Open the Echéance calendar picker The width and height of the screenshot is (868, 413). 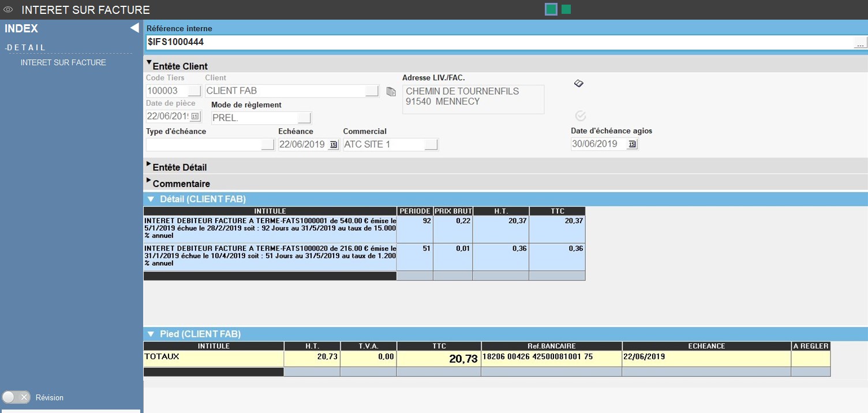click(x=333, y=145)
